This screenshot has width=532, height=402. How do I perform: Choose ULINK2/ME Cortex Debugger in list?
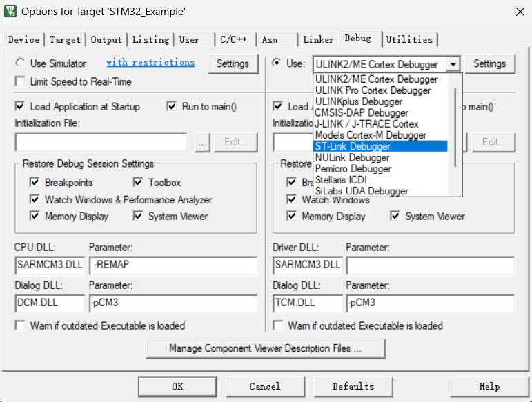(380, 79)
